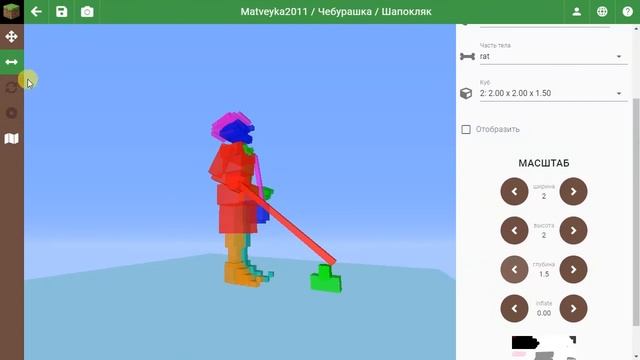640x360 pixels.
Task: Select the rotate tool in sidebar
Action: [x=11, y=87]
